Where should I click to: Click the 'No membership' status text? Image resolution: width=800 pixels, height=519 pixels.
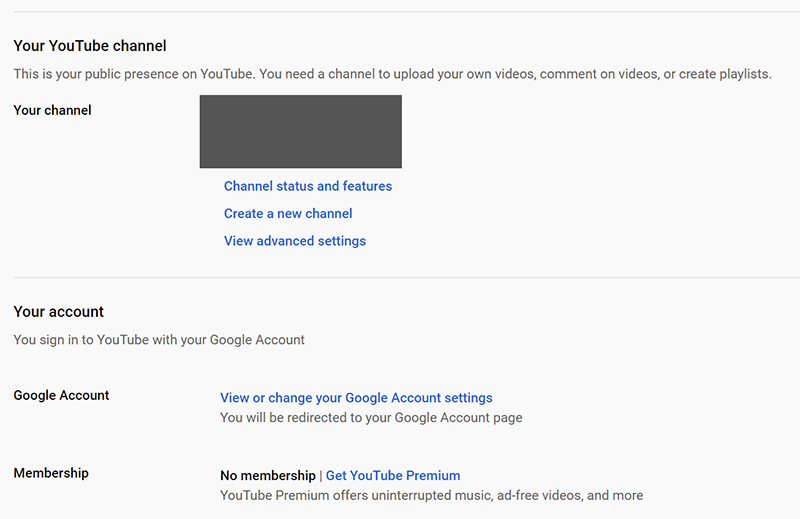pos(268,476)
